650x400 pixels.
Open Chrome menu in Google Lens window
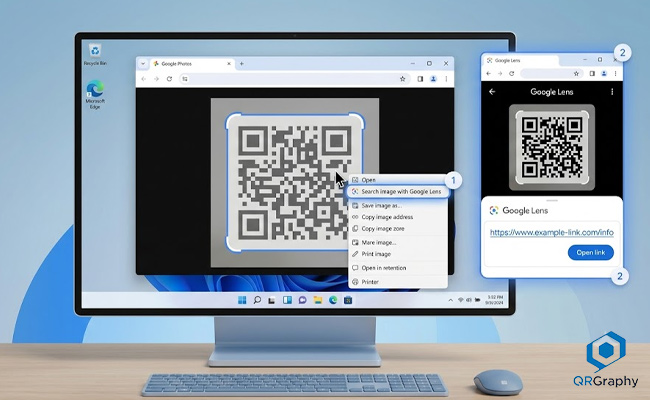point(616,74)
